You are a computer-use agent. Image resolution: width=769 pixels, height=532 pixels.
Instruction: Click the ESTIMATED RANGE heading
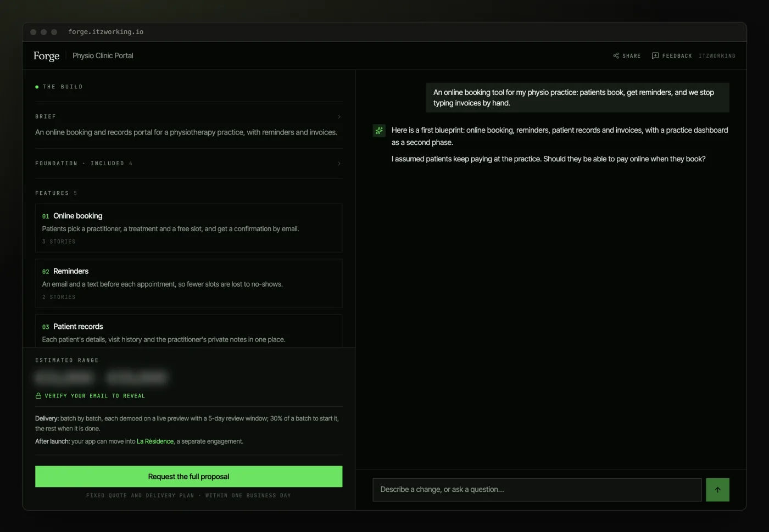click(x=67, y=360)
